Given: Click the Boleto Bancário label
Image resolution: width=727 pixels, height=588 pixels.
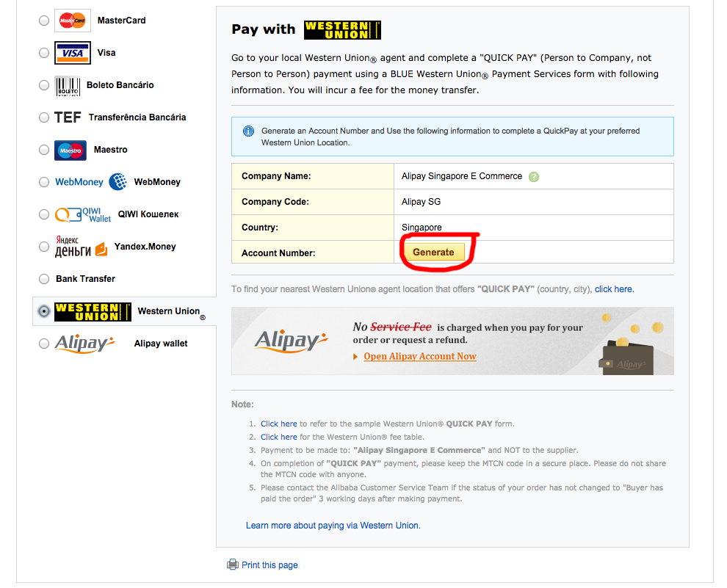Looking at the screenshot, I should pyautogui.click(x=120, y=85).
